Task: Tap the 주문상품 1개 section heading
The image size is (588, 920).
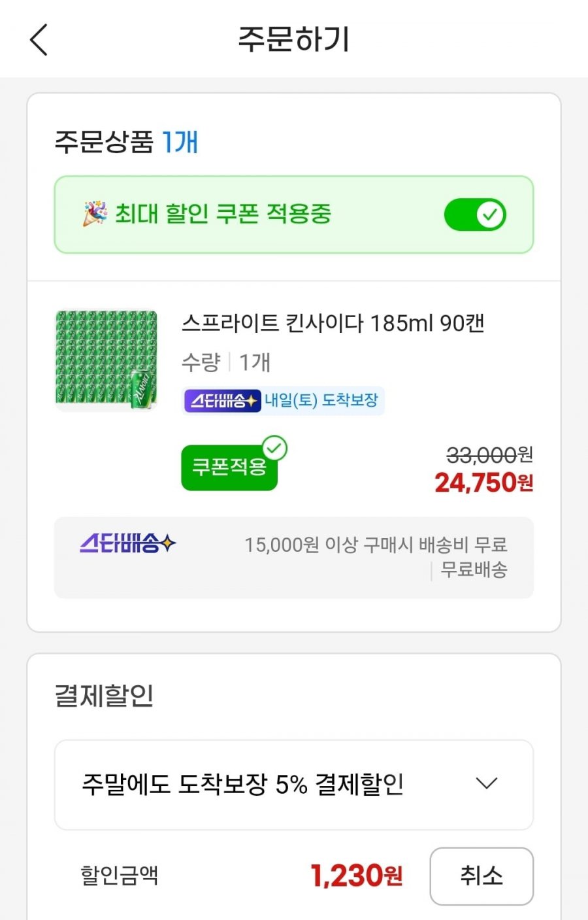Action: coord(126,142)
